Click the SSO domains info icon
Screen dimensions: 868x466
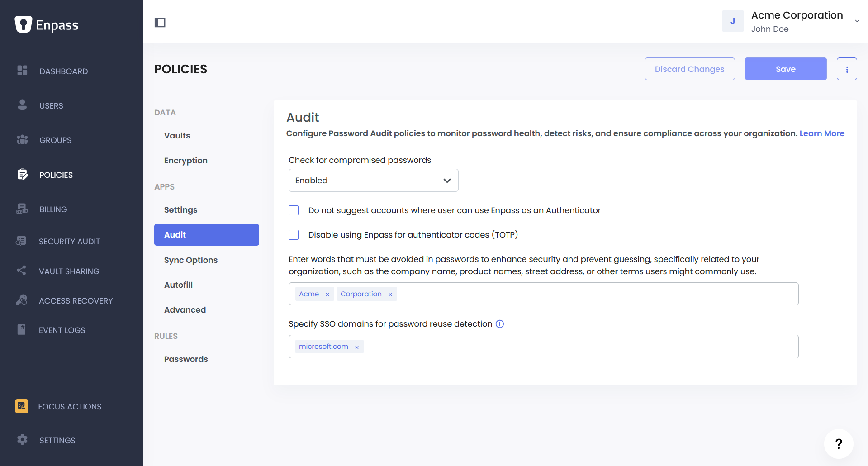500,324
